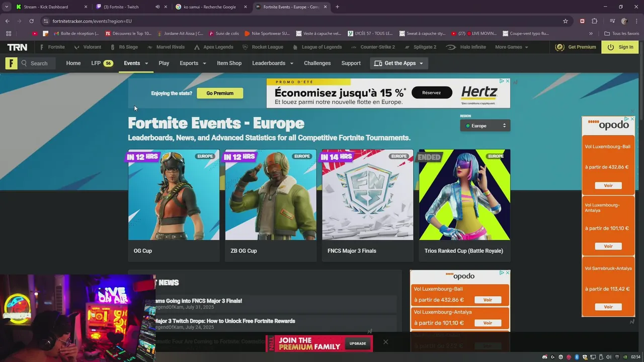Open the Fortnite game link in the TRN bar

tap(52, 47)
